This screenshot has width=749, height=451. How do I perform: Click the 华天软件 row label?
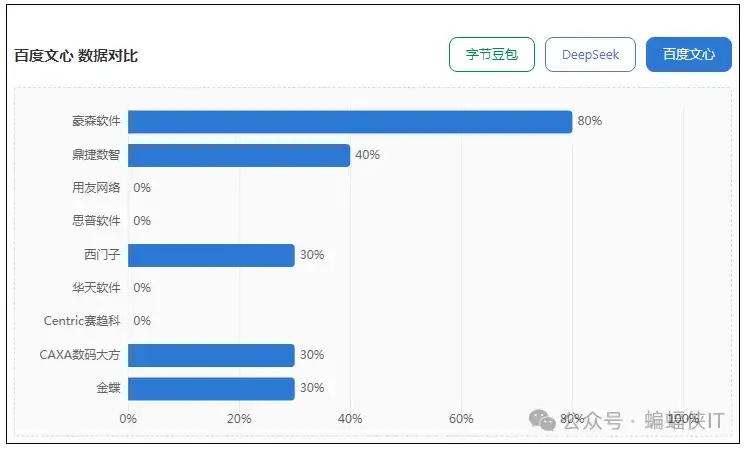[x=96, y=288]
